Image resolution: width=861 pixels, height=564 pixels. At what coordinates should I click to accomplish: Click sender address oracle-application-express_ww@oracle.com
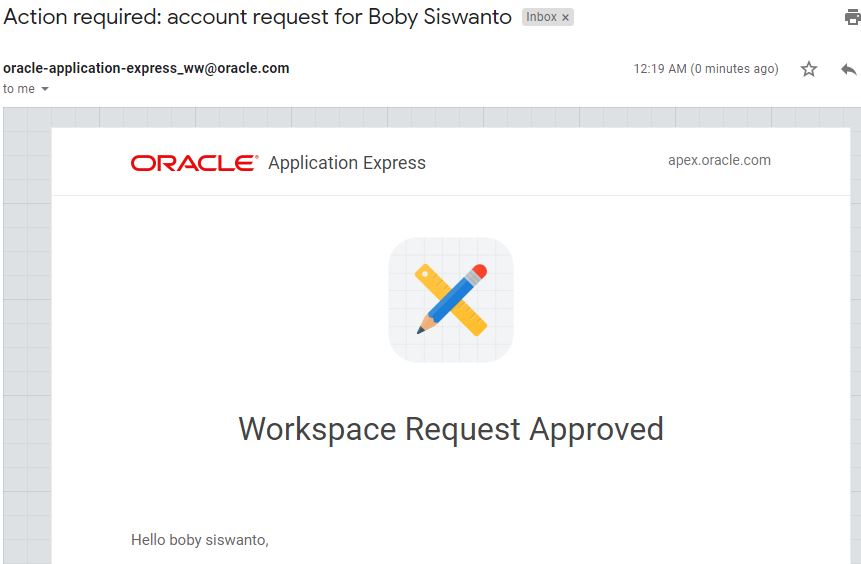tap(146, 68)
